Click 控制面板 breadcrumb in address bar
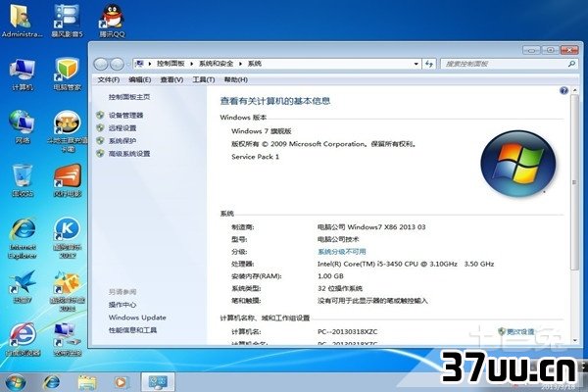This screenshot has width=588, height=392. 171,64
